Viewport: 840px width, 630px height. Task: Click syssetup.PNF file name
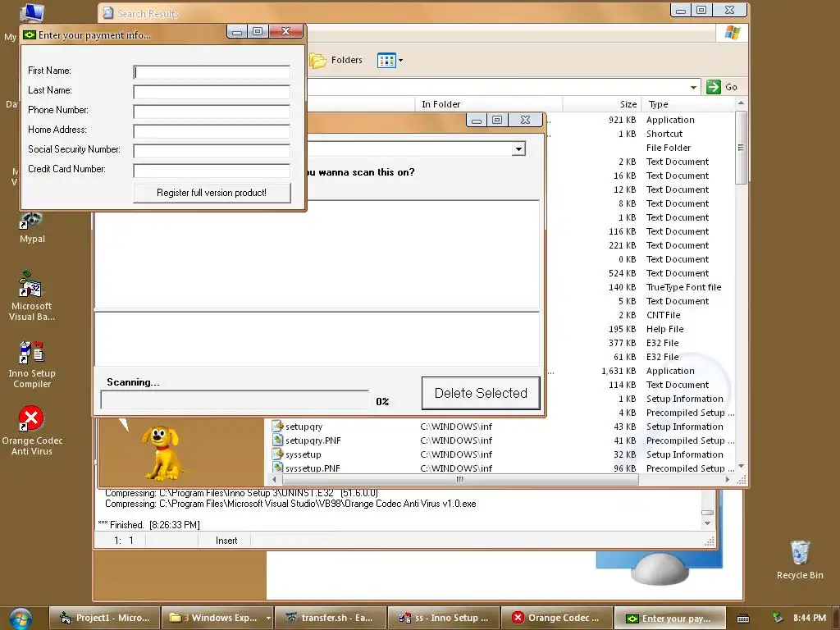tap(313, 468)
